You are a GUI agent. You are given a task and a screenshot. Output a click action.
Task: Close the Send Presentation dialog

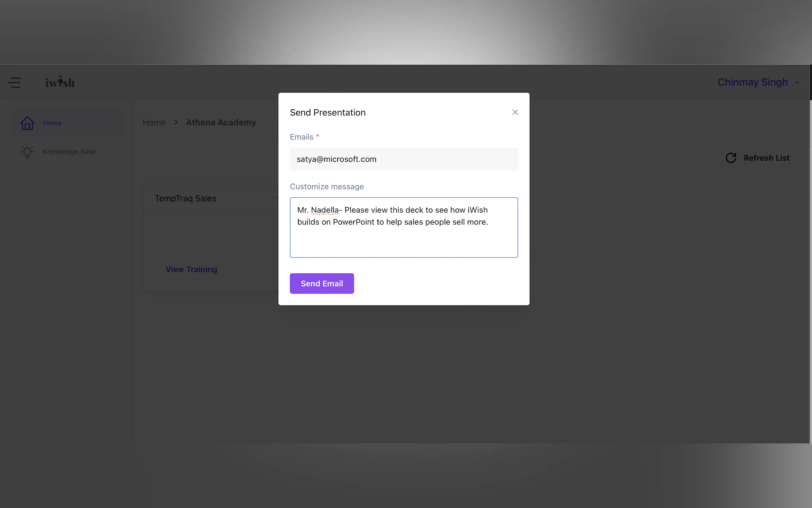tap(515, 112)
